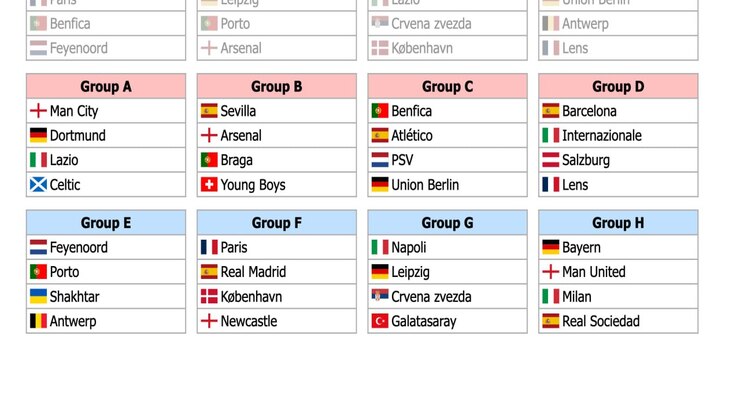The image size is (740, 411).
Task: Open the Real Madrid link
Action: pyautogui.click(x=253, y=272)
